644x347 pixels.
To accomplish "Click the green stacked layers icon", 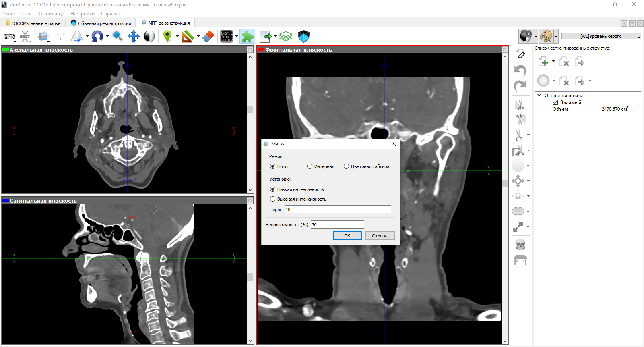I will pyautogui.click(x=286, y=36).
